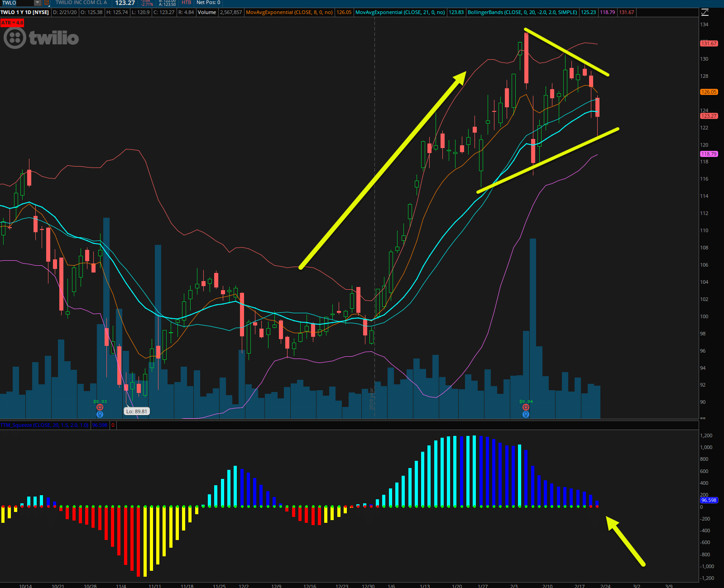Click the price axis scale settings icon
This screenshot has height=588, width=724.
(x=705, y=12)
